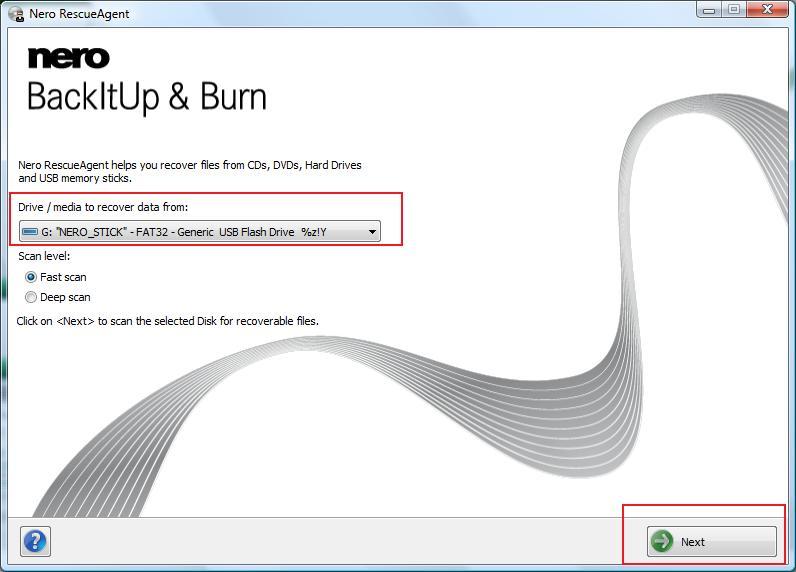Click the G: NERO_STICK drive entry text
Viewport: 796px width, 572px height.
(184, 232)
